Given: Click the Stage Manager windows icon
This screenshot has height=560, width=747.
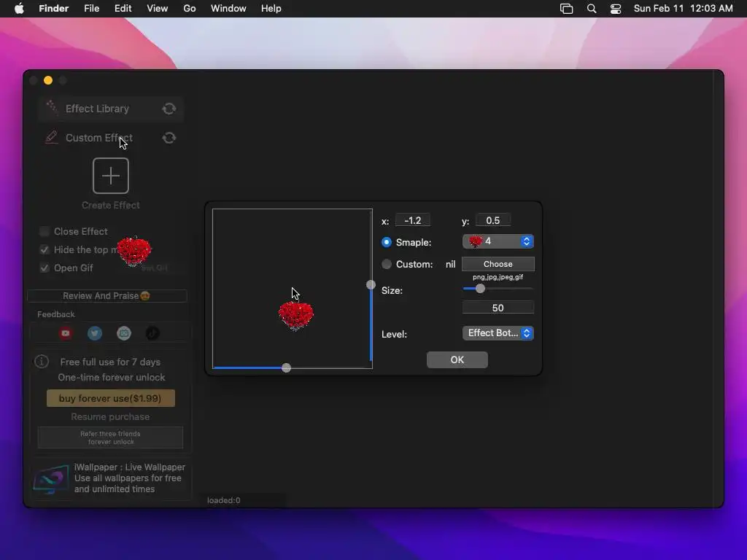Looking at the screenshot, I should (x=566, y=9).
